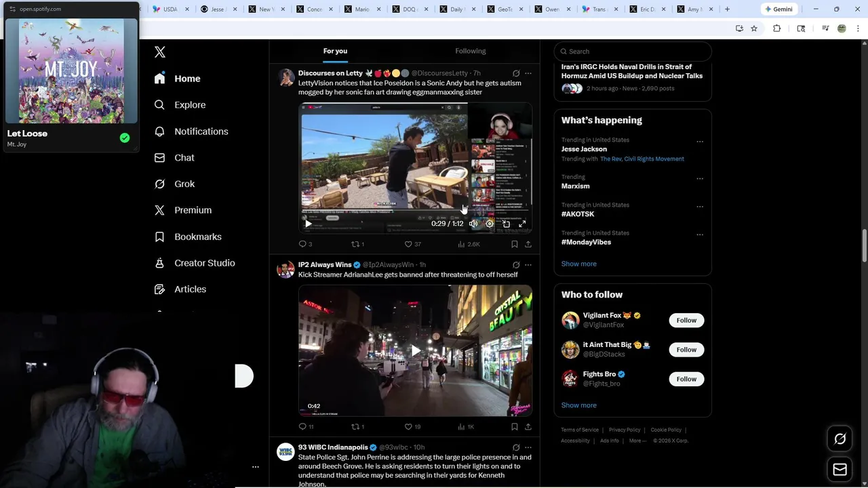Open a new Chrome tab
This screenshot has height=488, width=868.
727,9
